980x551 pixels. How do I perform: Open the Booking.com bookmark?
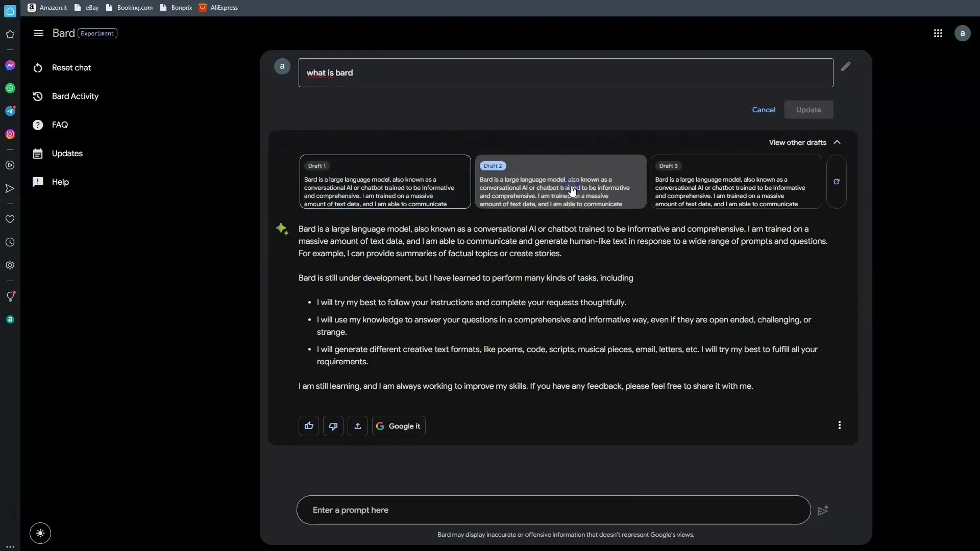129,8
